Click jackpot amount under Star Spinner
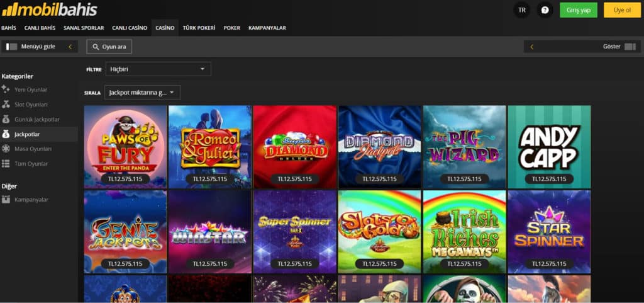 pos(549,263)
